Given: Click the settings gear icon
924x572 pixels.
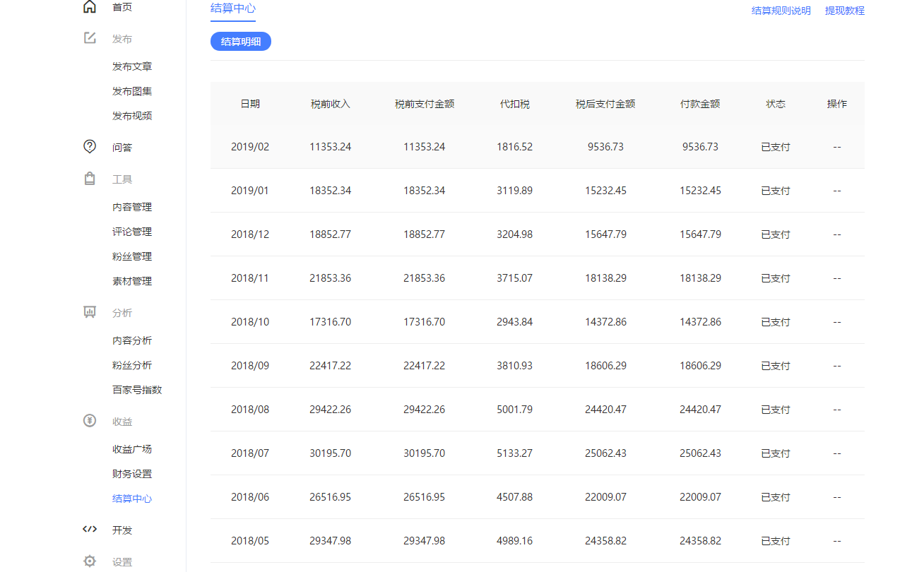Looking at the screenshot, I should click(90, 561).
